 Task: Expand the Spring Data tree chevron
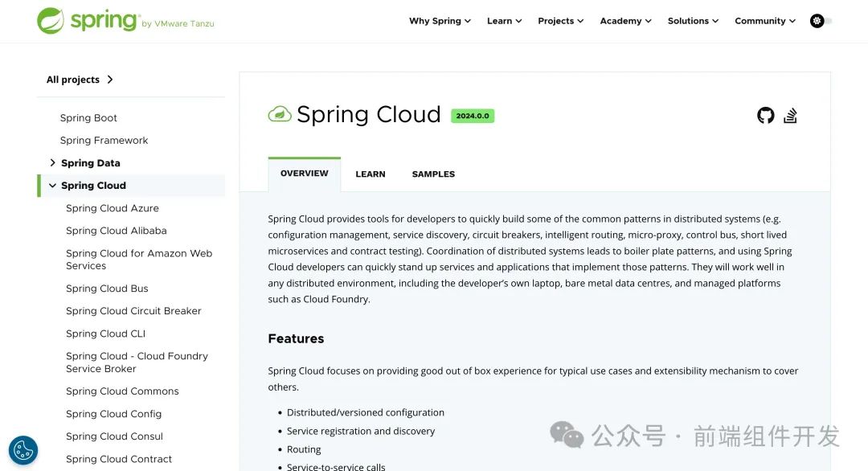pos(52,162)
